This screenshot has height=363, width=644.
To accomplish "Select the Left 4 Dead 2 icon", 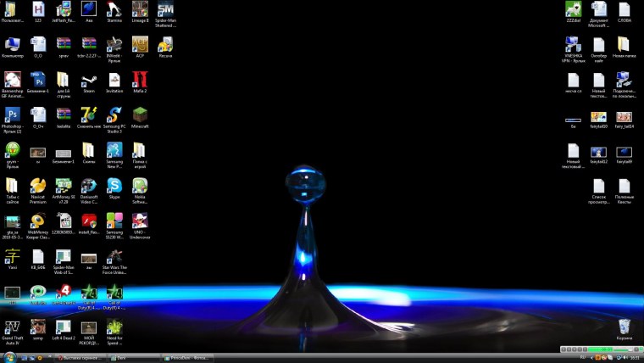I will (x=64, y=327).
